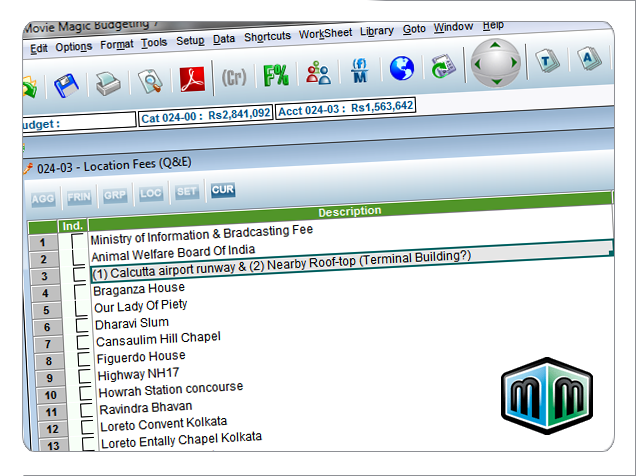
Task: Click the Cat 024-00 total field
Action: (205, 116)
